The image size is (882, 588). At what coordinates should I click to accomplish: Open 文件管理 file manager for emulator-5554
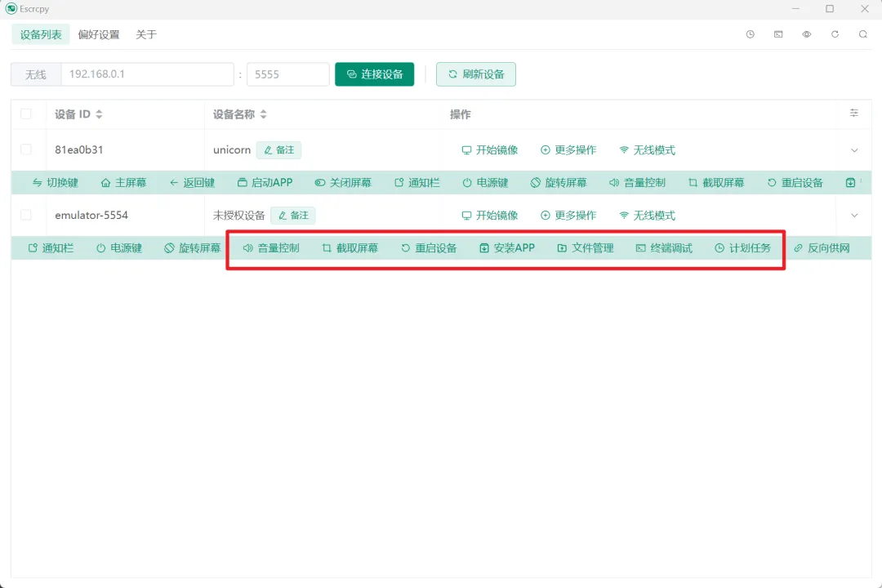pyautogui.click(x=585, y=247)
